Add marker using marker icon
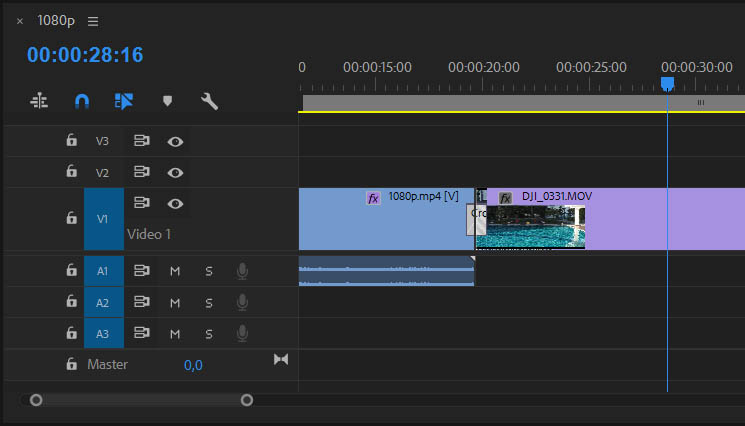This screenshot has width=745, height=426. click(x=167, y=101)
